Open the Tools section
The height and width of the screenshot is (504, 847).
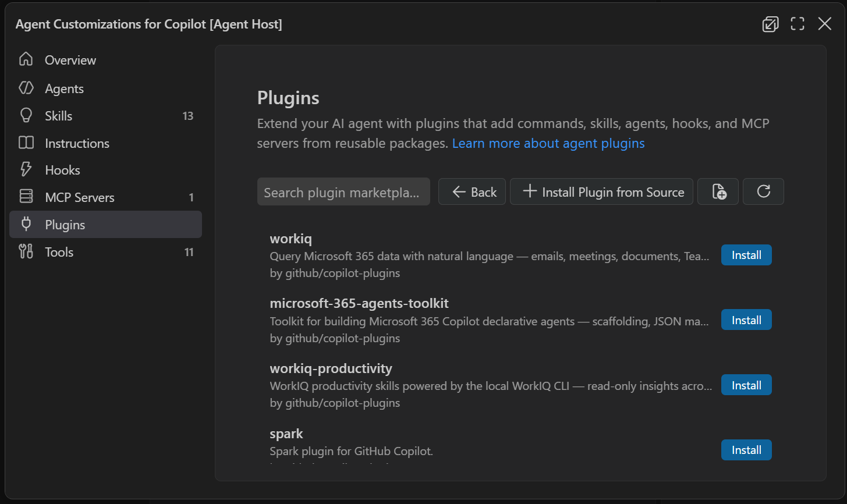[105, 252]
